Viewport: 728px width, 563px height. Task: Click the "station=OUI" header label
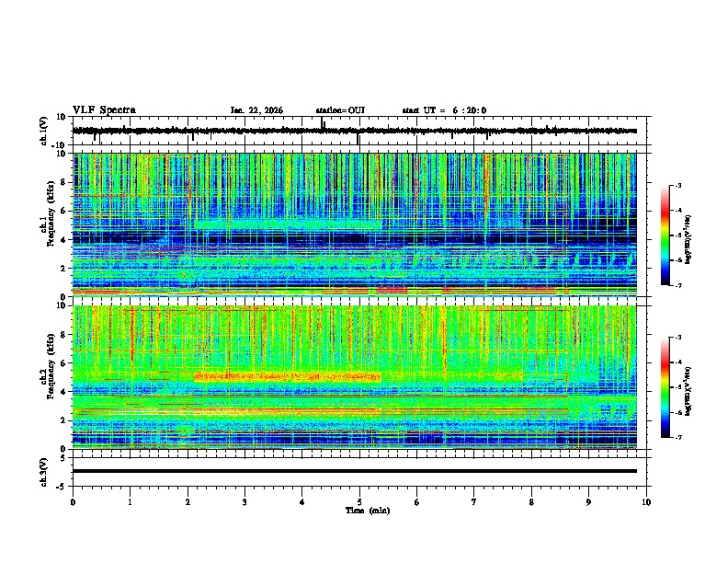[340, 110]
